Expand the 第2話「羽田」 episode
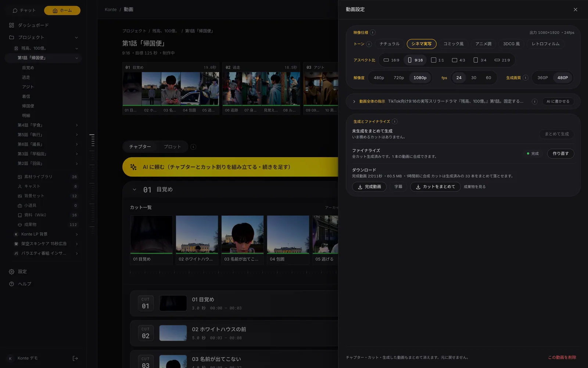The height and width of the screenshot is (368, 588). (76, 163)
